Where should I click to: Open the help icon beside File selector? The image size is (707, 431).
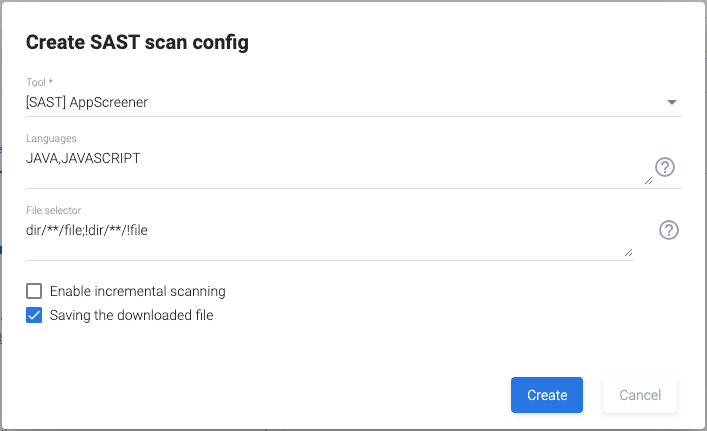669,230
